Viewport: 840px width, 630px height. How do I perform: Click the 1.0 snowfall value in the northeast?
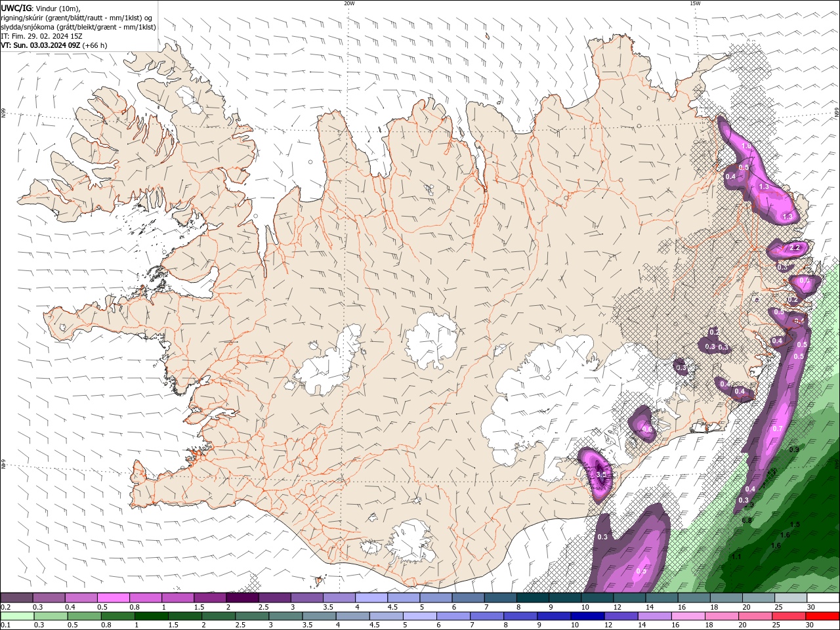pyautogui.click(x=745, y=146)
